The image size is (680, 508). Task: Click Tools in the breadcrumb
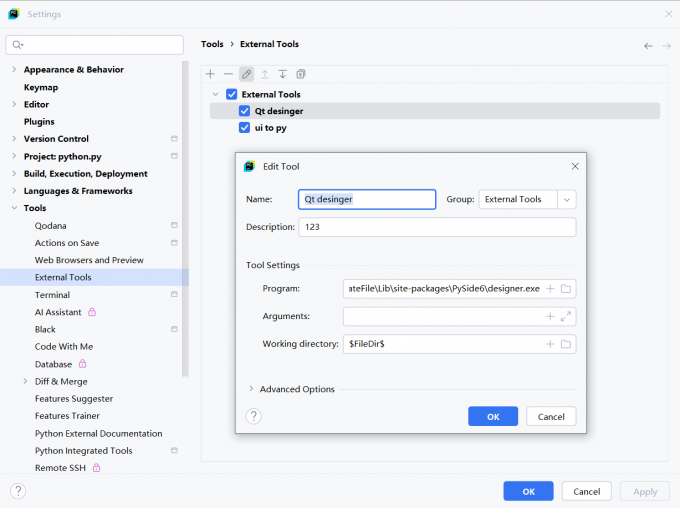(212, 44)
